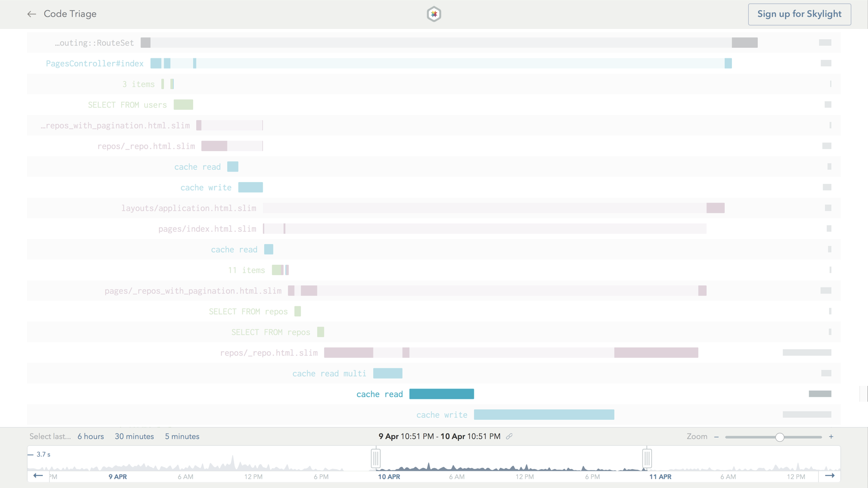Click the Sign up for Skylight button

click(799, 14)
